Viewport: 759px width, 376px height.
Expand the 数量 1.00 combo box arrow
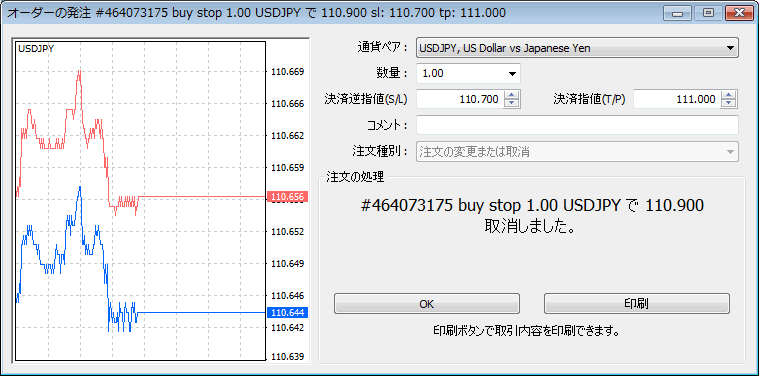click(x=512, y=74)
